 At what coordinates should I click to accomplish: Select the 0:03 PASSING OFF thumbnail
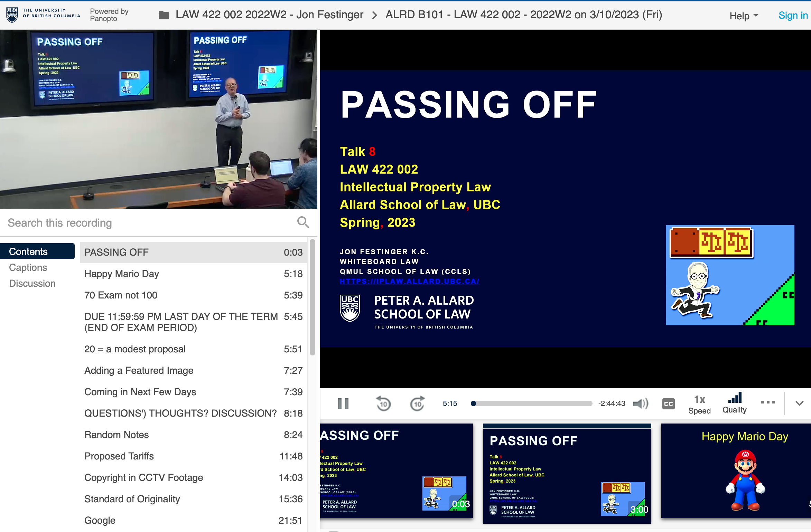[x=396, y=471]
